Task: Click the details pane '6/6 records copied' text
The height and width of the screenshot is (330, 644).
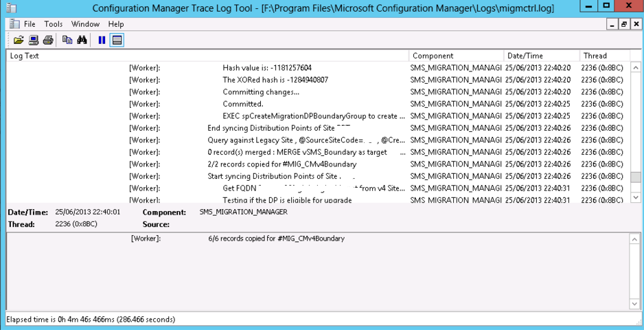Action: coord(277,239)
